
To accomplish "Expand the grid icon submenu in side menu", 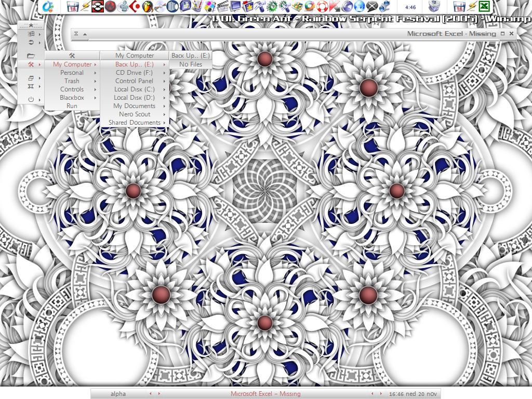I will (31, 34).
